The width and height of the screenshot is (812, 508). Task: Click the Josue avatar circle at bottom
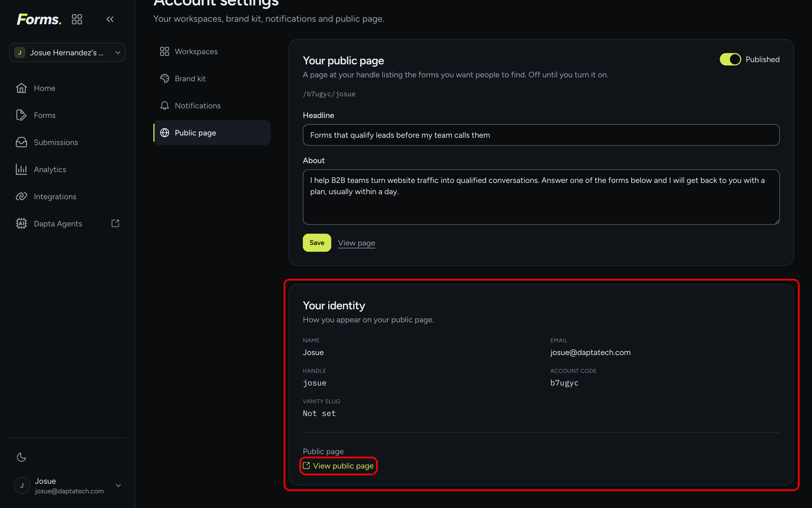pyautogui.click(x=22, y=485)
